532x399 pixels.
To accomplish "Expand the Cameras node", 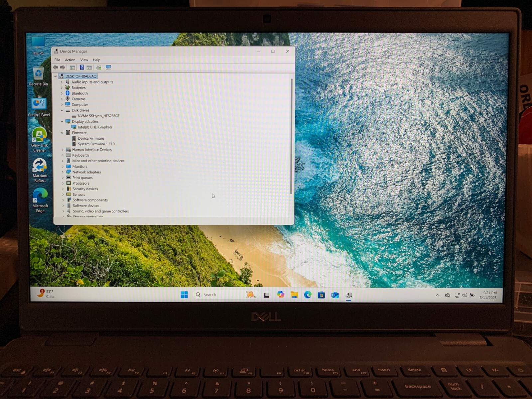I will coord(62,99).
